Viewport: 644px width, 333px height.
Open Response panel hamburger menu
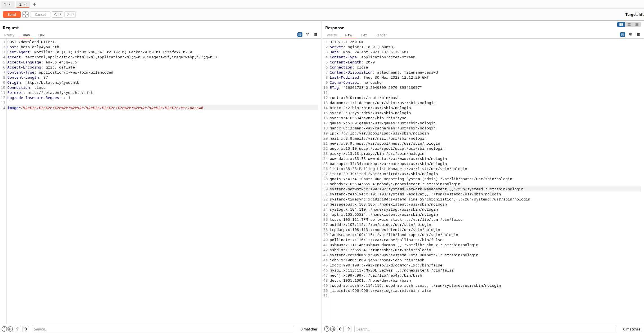[x=638, y=34]
